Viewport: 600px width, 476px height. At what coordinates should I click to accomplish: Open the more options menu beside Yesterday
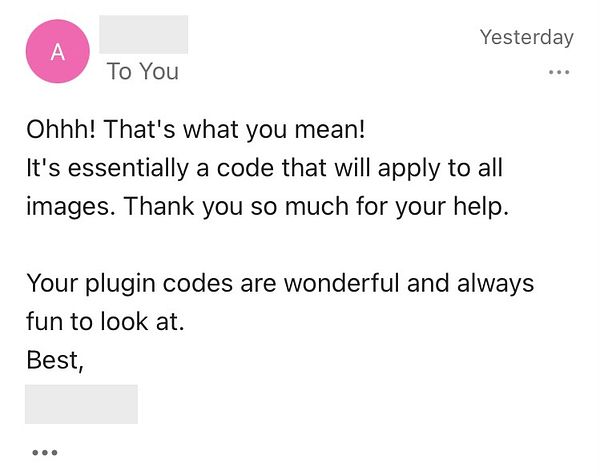[559, 72]
